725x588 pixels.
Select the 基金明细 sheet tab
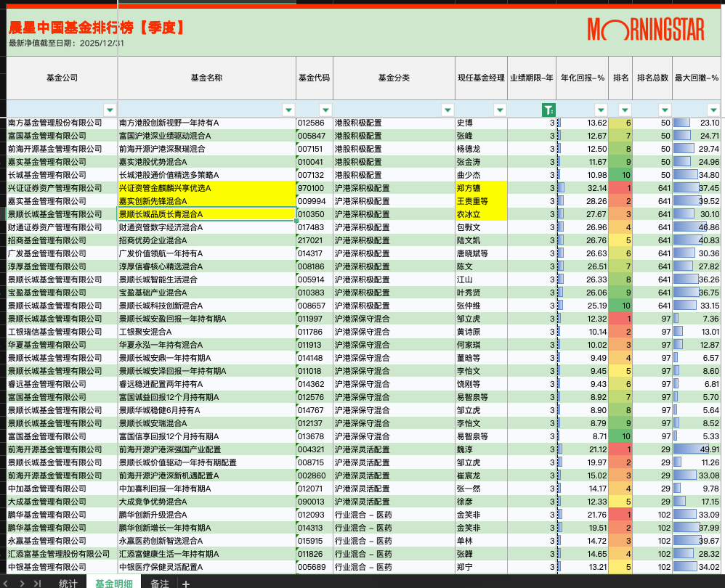click(x=114, y=584)
